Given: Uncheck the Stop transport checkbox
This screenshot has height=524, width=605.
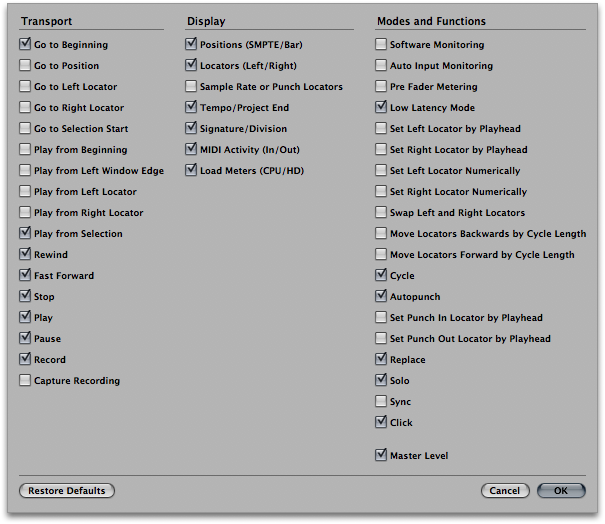Looking at the screenshot, I should coord(25,296).
